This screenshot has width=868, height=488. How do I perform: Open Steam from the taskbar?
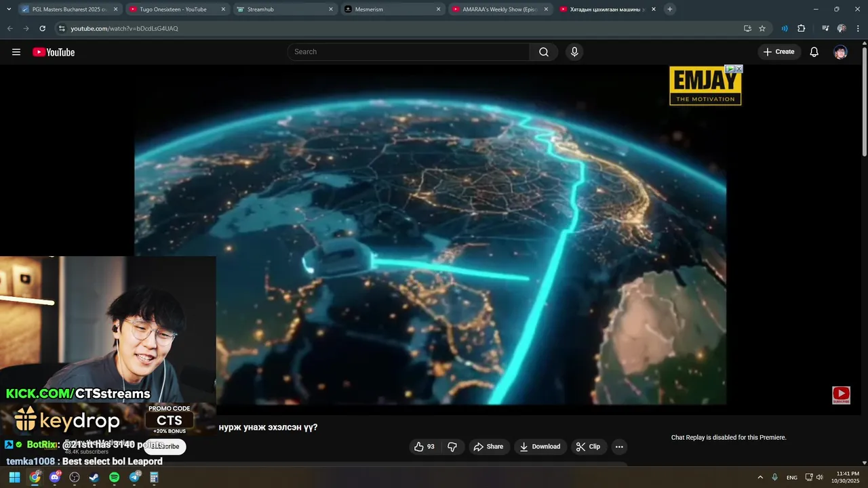click(x=94, y=477)
